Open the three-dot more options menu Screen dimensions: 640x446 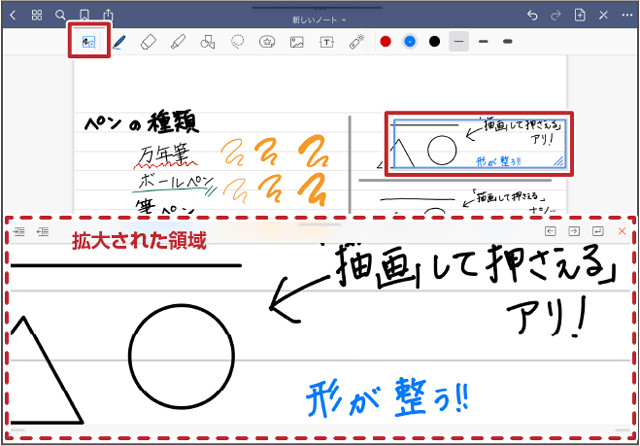point(628,15)
